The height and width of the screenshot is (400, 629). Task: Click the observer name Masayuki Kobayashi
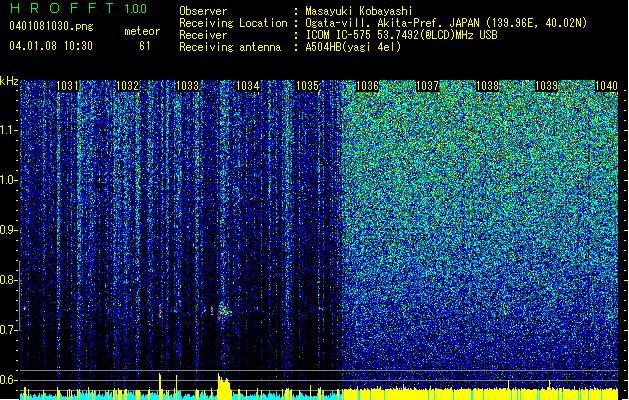(359, 11)
